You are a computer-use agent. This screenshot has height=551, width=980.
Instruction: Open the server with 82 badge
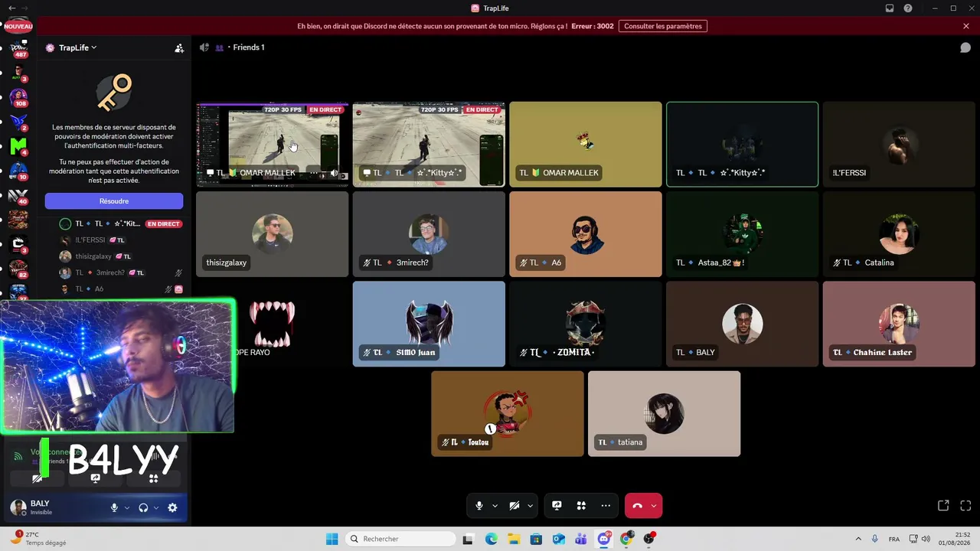click(18, 268)
